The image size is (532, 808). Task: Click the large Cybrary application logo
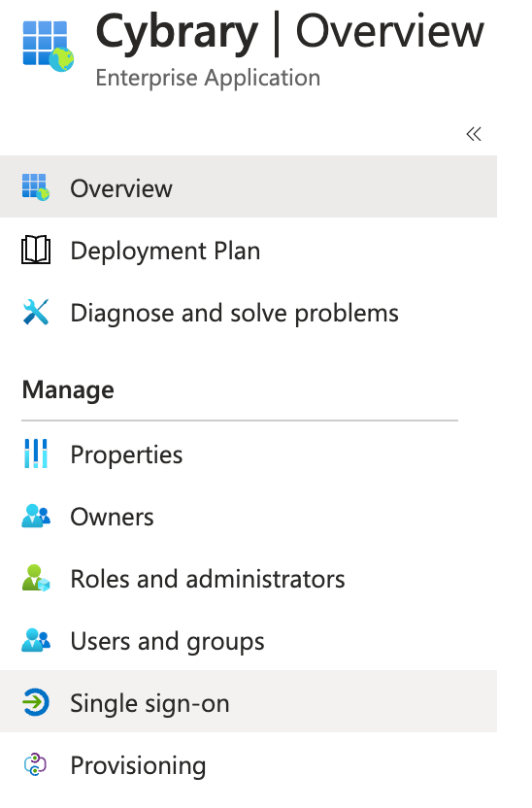(48, 46)
